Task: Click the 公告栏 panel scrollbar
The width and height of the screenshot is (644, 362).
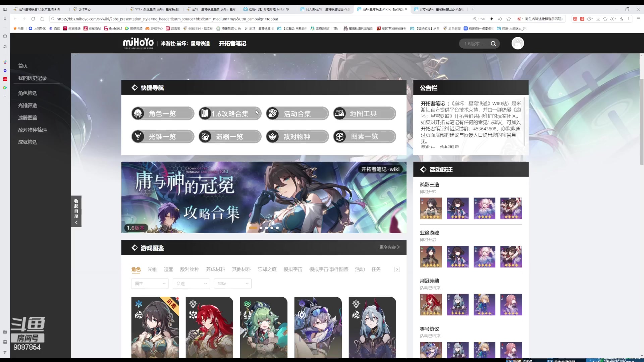Action: [524, 121]
